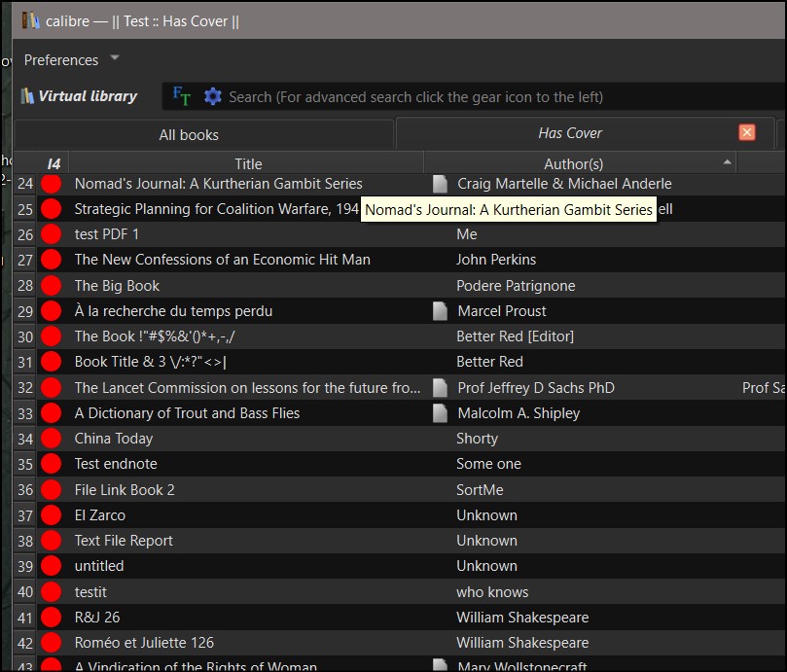
Task: Open the Preferences dropdown arrow
Action: point(115,57)
